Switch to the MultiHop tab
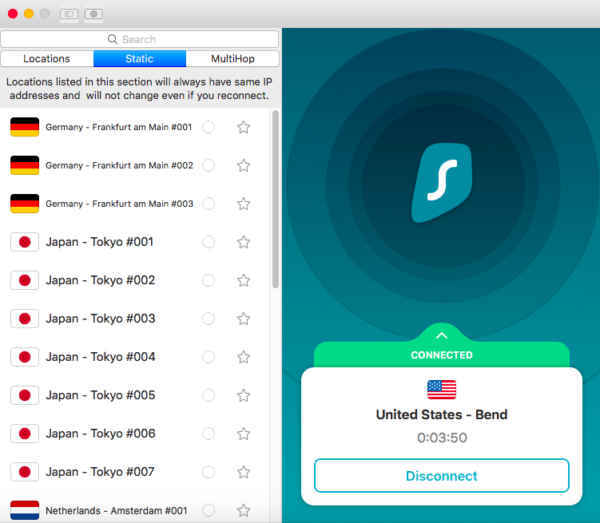This screenshot has width=600, height=523. [233, 59]
